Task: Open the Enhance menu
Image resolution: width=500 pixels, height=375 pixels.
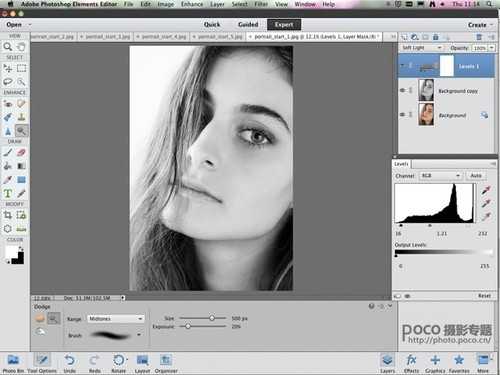Action: (192, 4)
